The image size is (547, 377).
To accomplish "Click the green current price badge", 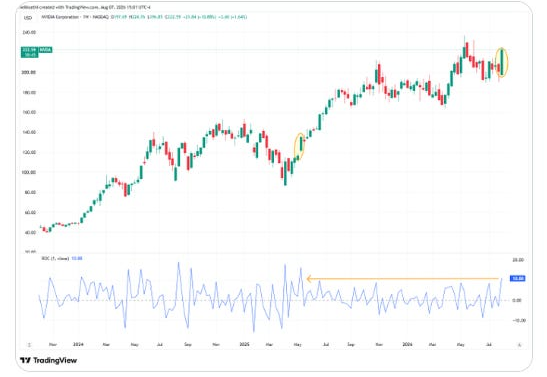I will tap(30, 52).
